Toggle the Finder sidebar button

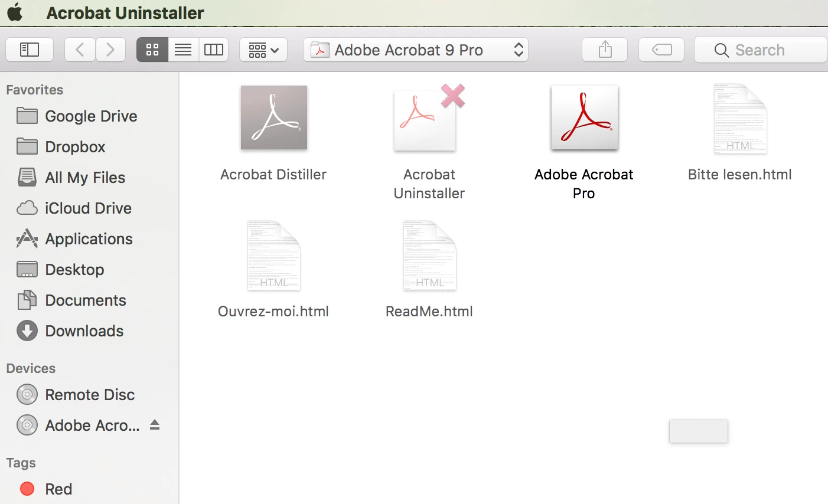click(x=30, y=50)
